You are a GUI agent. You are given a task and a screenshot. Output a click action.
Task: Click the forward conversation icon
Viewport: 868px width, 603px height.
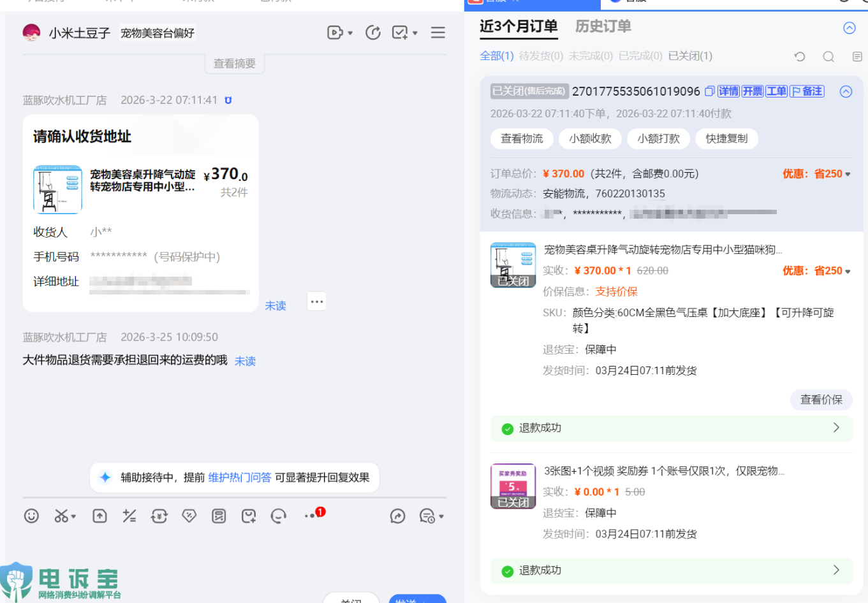pos(397,516)
